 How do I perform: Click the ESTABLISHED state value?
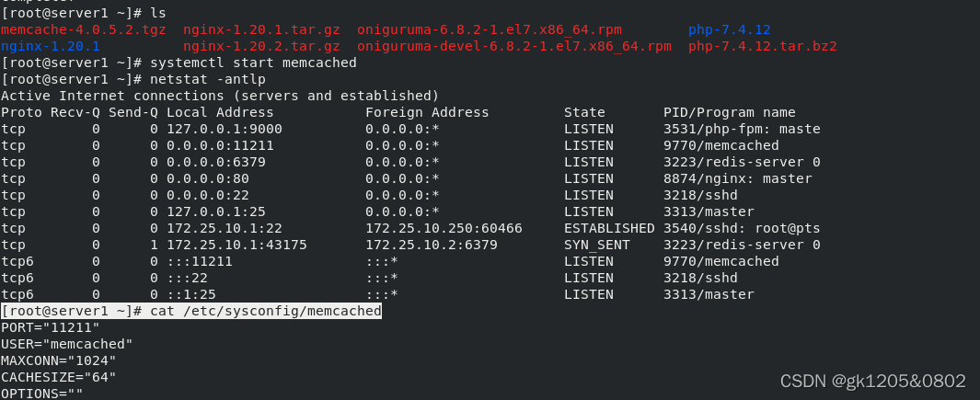point(609,228)
